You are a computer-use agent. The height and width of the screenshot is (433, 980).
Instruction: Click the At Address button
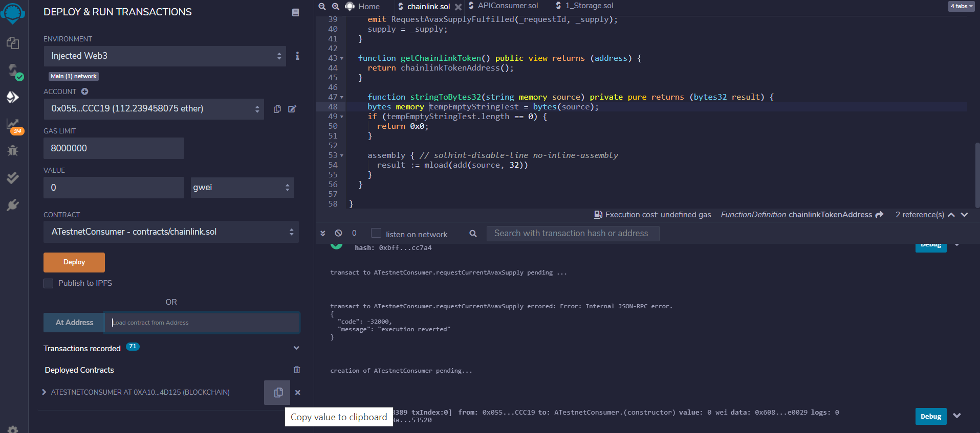click(x=74, y=323)
